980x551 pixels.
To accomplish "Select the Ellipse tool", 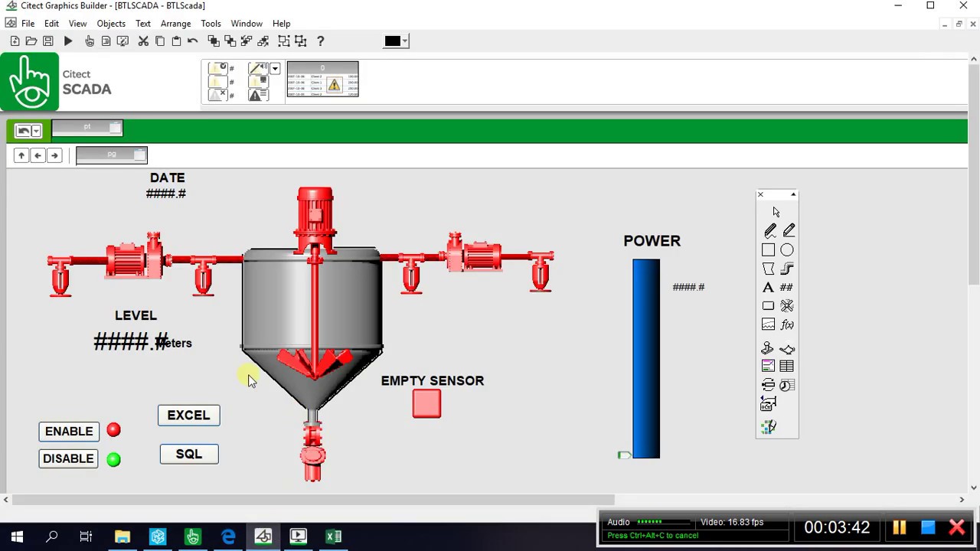I will (x=787, y=250).
